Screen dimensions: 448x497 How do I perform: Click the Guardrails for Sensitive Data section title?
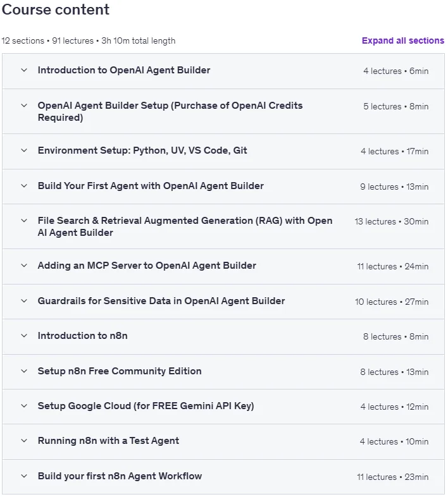161,301
